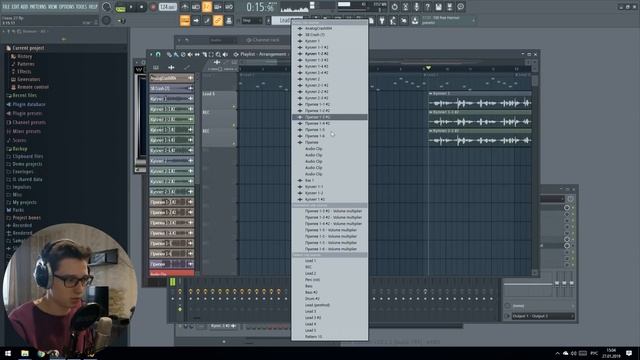Click the question mark help icon
This screenshot has width=640, height=360.
[427, 7]
